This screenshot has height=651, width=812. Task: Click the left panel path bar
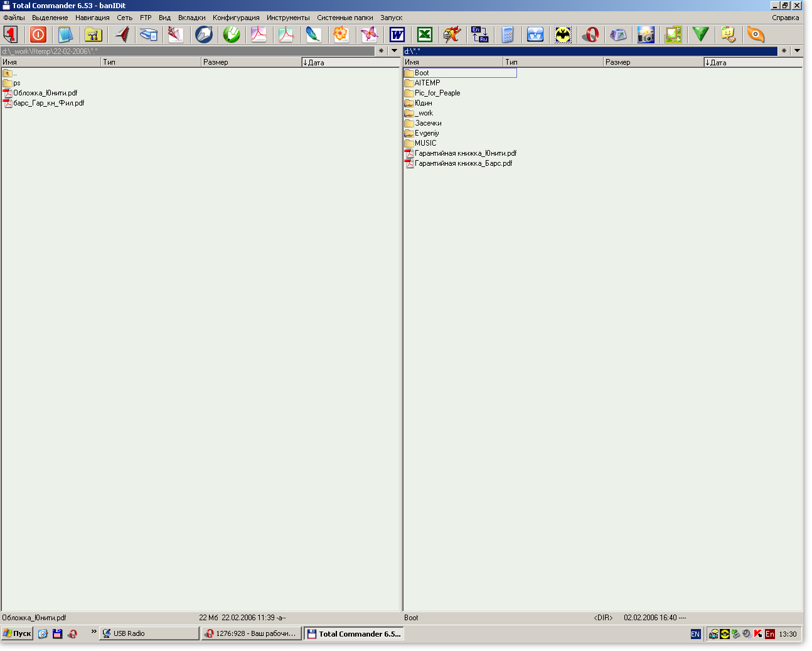(188, 51)
